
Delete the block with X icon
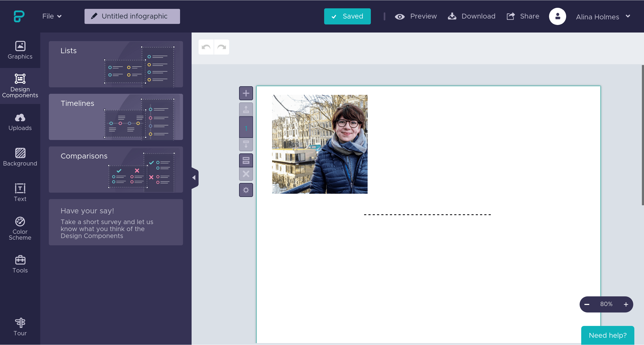[x=246, y=174]
